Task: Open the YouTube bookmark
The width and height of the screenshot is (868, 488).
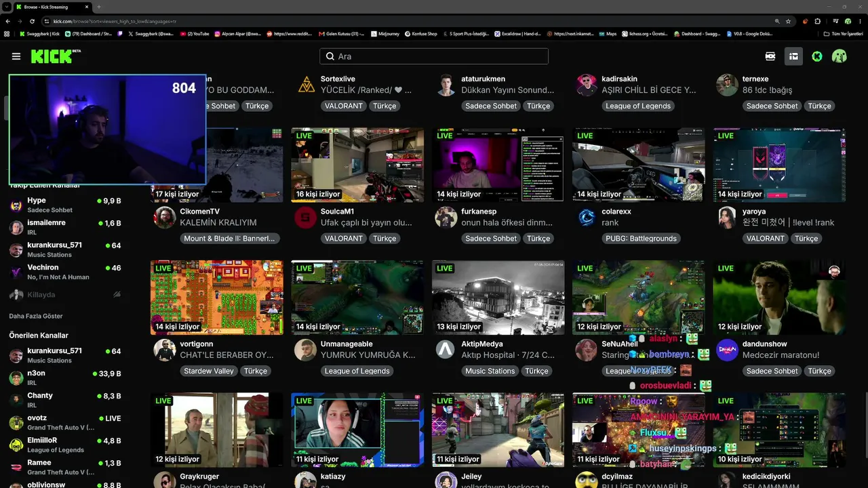Action: pos(195,33)
